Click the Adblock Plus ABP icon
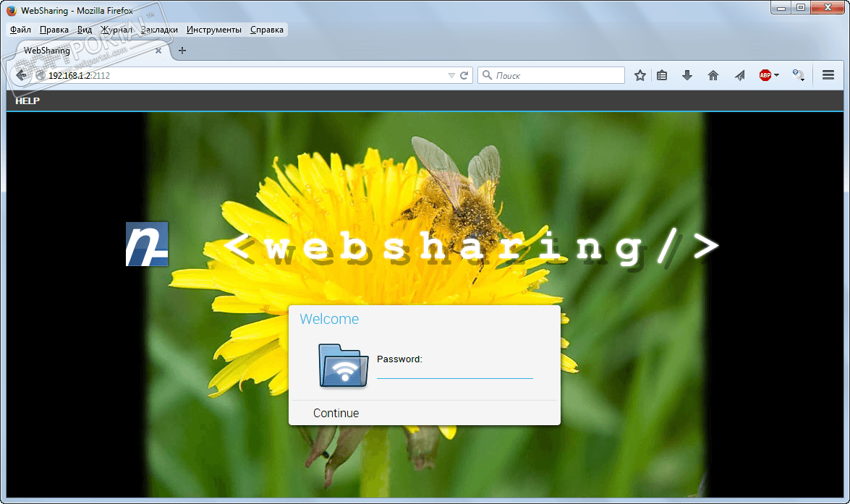This screenshot has height=504, width=850. [x=765, y=75]
